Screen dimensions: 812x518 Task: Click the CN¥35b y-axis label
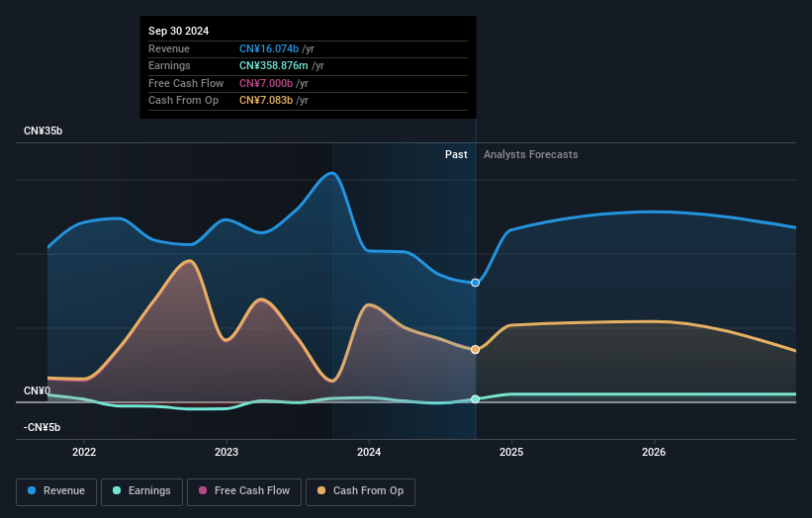click(43, 130)
